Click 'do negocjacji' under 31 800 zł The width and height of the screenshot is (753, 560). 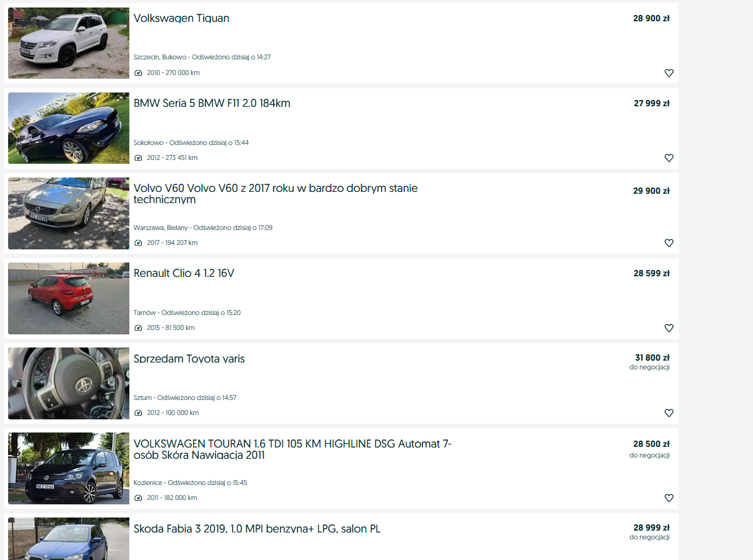649,367
